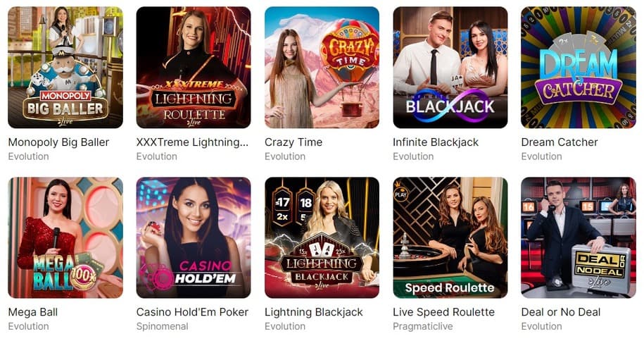Open the Live Speed Roulette title link

(x=443, y=312)
